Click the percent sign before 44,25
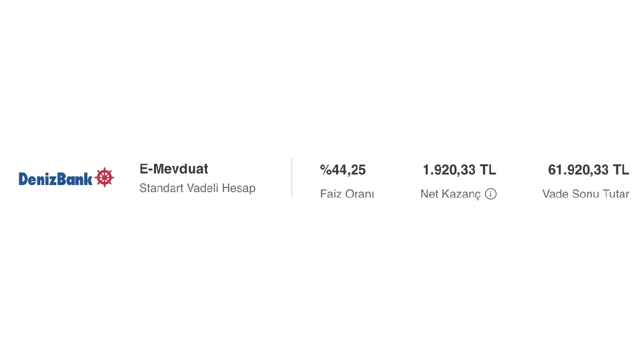The height and width of the screenshot is (362, 644). pyautogui.click(x=326, y=170)
